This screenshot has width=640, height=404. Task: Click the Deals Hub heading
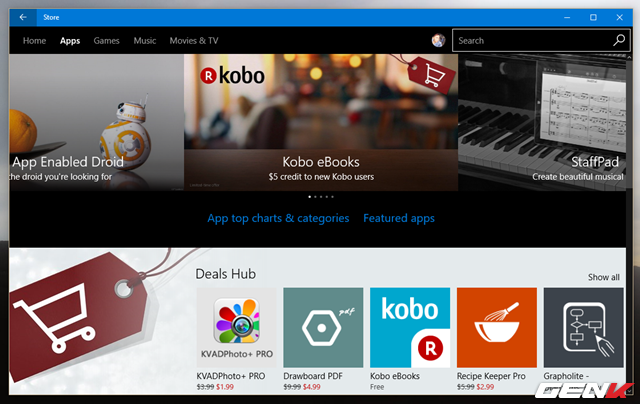[x=226, y=274]
